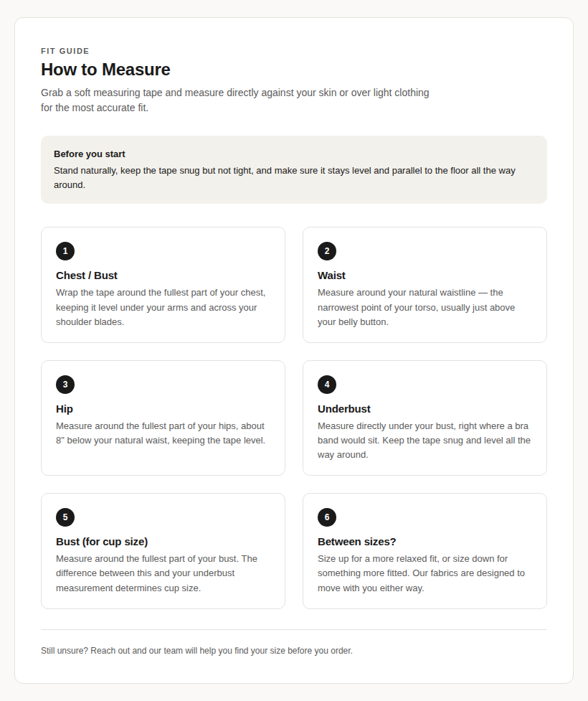The image size is (588, 701).
Task: Click the Before you start heading
Action: tap(90, 154)
